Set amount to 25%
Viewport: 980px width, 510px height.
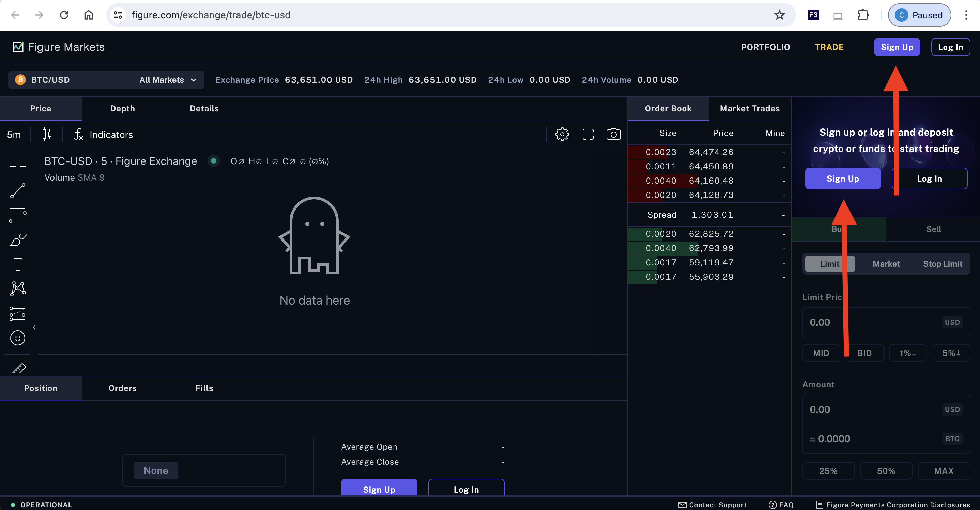828,470
